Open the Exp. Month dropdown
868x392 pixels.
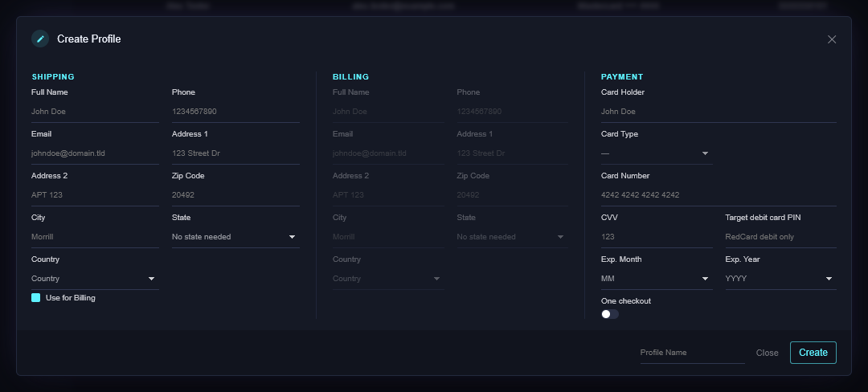pyautogui.click(x=657, y=279)
